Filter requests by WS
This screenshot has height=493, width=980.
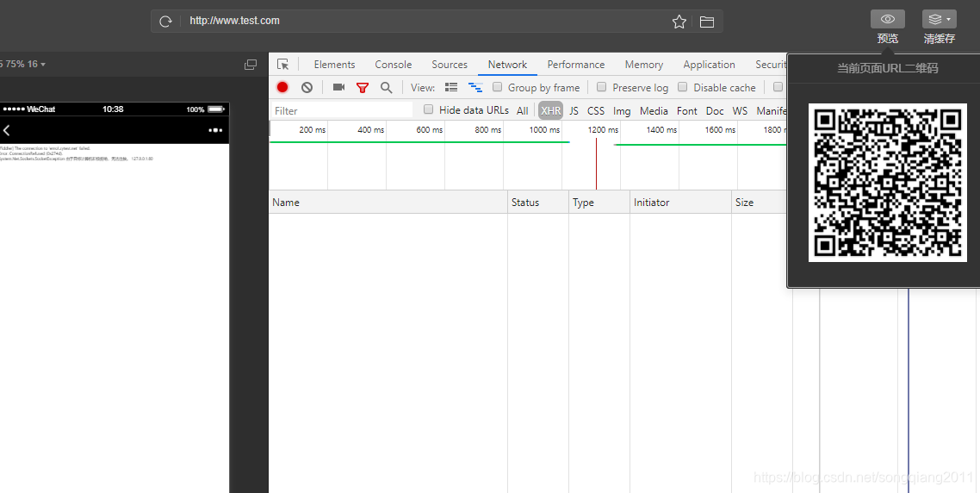click(740, 110)
